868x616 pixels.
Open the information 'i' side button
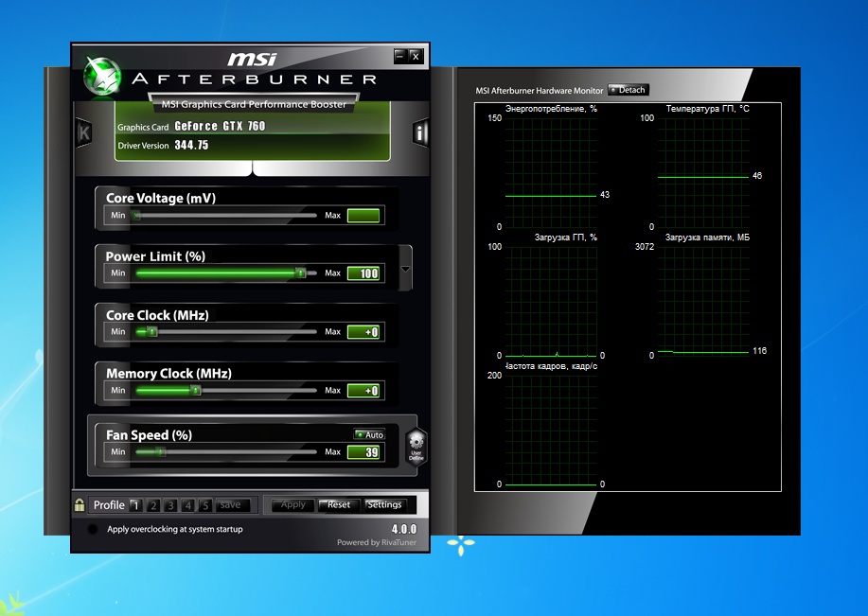click(x=419, y=132)
